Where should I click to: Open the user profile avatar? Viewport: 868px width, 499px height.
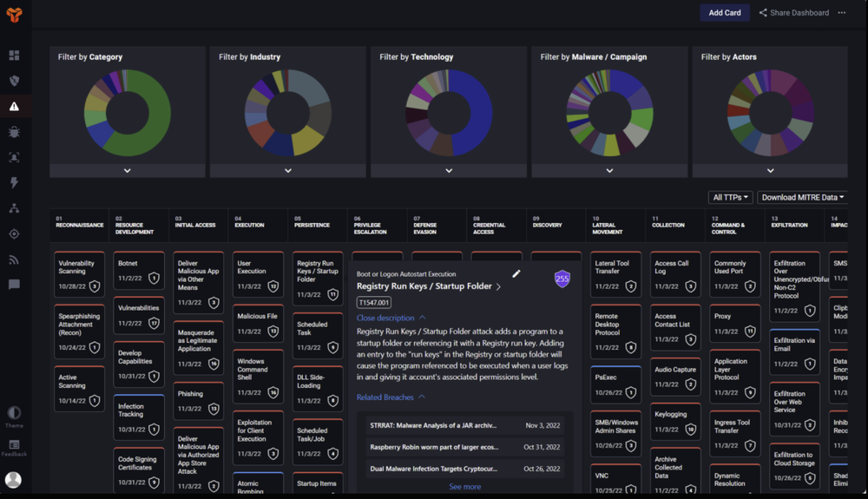click(13, 480)
